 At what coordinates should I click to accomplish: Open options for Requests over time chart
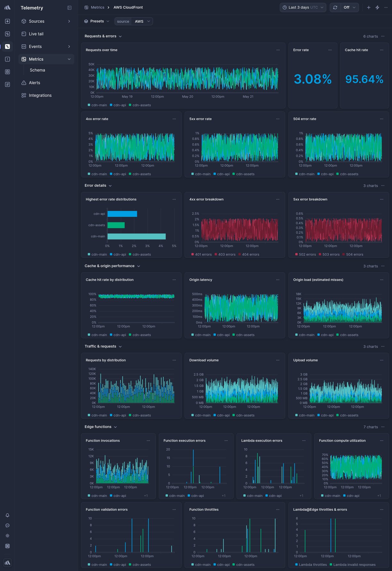(x=278, y=50)
